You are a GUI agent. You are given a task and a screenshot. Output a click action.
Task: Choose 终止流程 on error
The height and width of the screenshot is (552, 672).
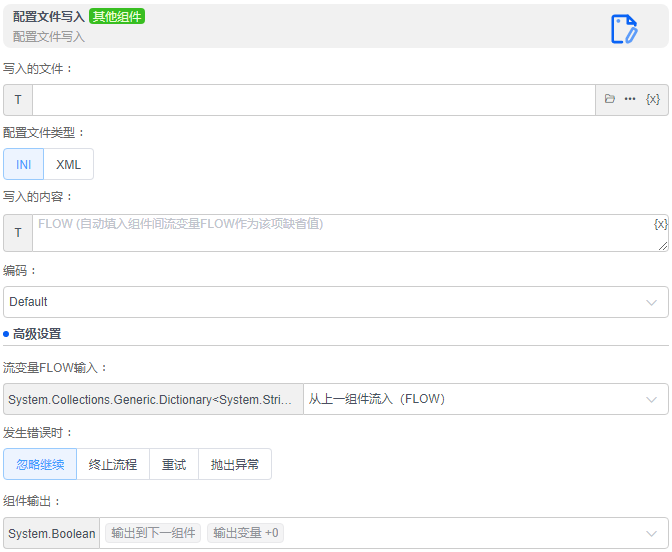click(113, 464)
